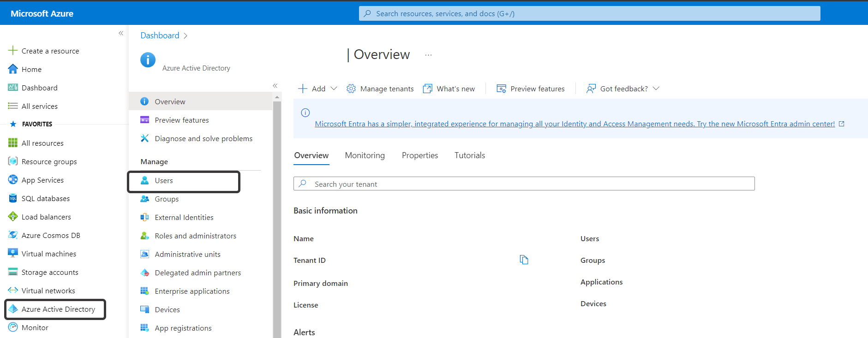868x338 pixels.
Task: Click the App Services globe icon
Action: (13, 179)
